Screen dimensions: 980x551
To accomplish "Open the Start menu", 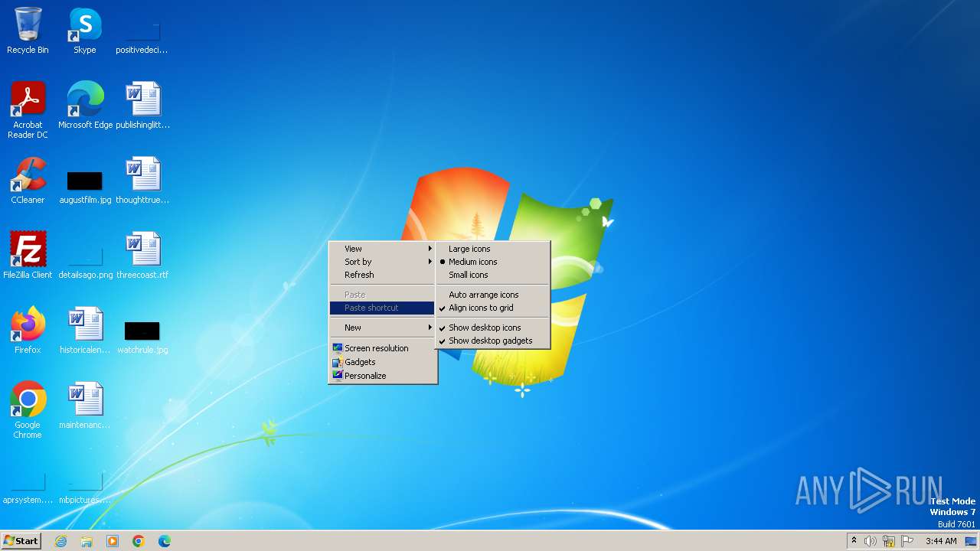I will (21, 541).
